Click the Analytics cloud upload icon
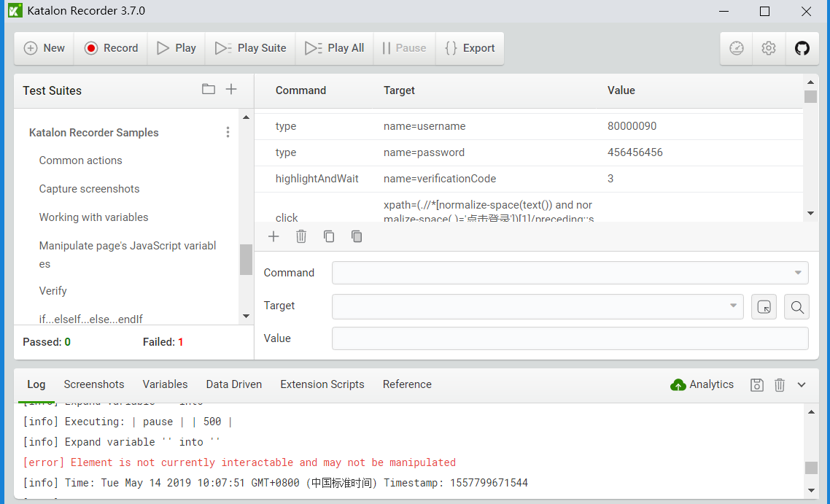Image resolution: width=830 pixels, height=504 pixels. [x=678, y=385]
